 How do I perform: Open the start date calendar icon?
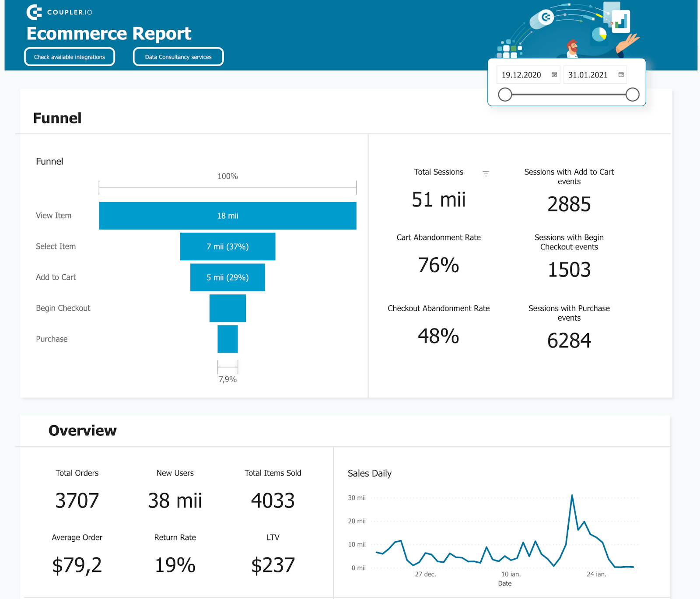[x=554, y=74]
